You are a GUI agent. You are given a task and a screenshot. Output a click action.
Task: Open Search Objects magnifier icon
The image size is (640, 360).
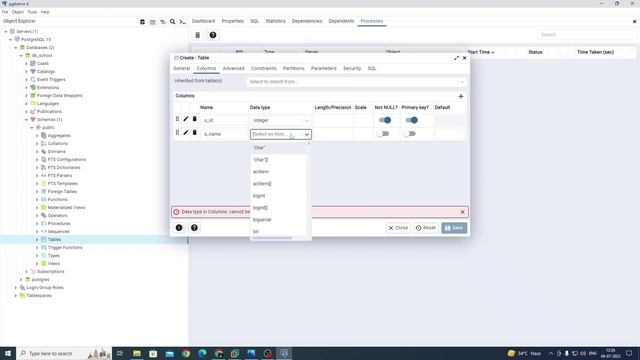[x=173, y=22]
